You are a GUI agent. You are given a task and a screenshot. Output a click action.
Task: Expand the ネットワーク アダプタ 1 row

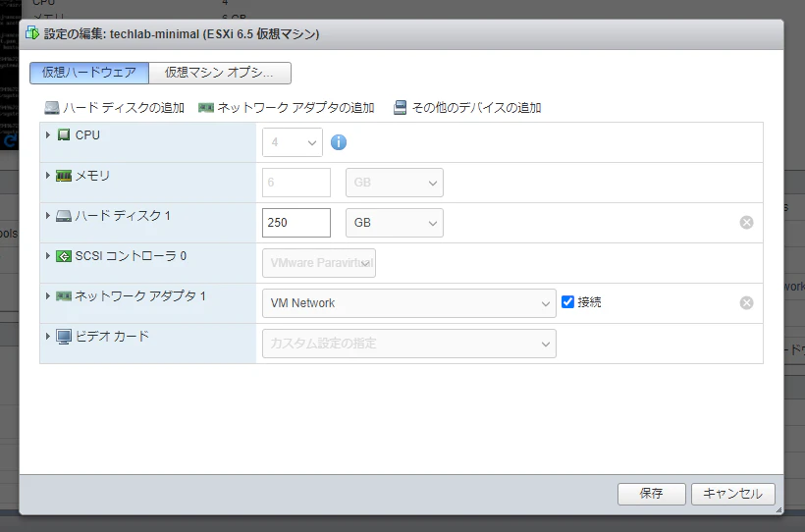point(48,296)
